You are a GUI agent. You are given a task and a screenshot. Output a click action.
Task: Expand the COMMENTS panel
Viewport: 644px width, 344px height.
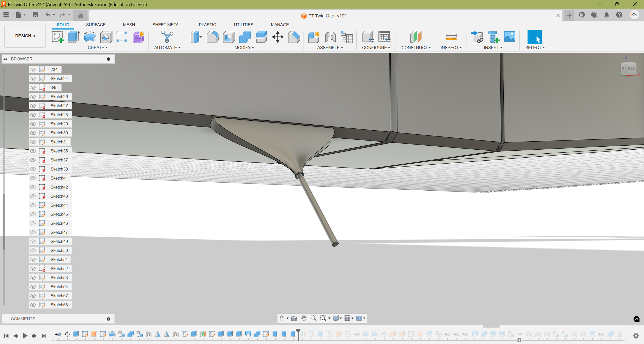point(108,319)
